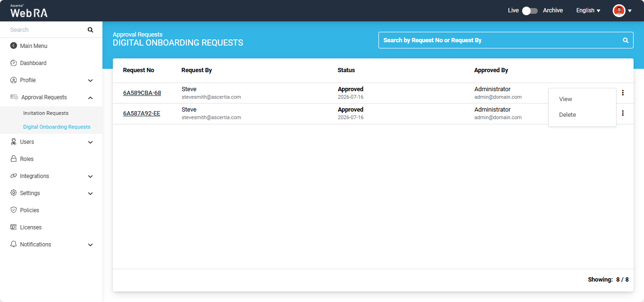Expand the Users menu chevron
This screenshot has width=644, height=302.
91,142
